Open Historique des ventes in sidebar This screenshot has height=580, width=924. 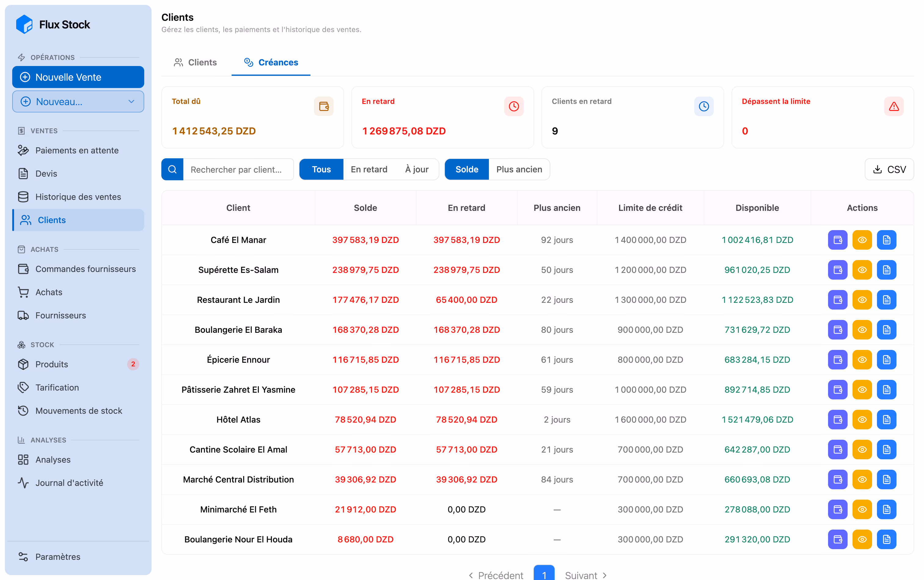point(78,197)
